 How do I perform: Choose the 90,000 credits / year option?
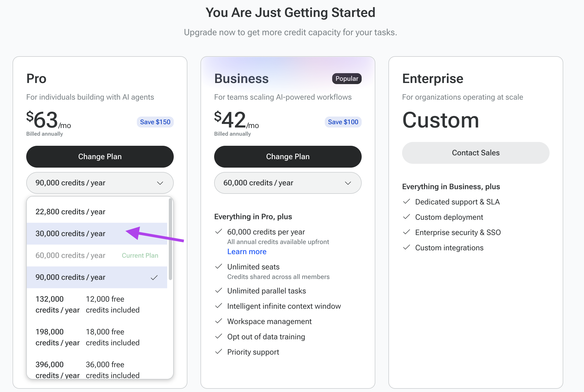pyautogui.click(x=97, y=277)
